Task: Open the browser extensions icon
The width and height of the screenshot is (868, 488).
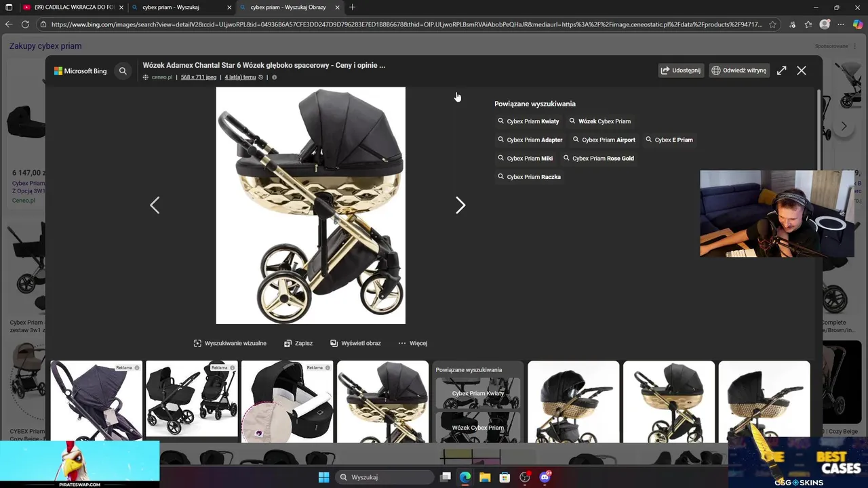Action: pyautogui.click(x=792, y=24)
